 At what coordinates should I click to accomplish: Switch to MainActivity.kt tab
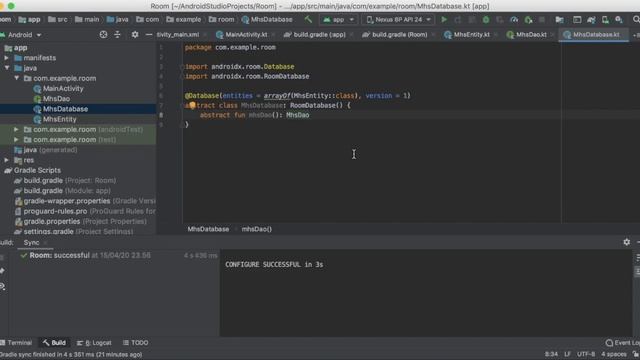pyautogui.click(x=247, y=35)
